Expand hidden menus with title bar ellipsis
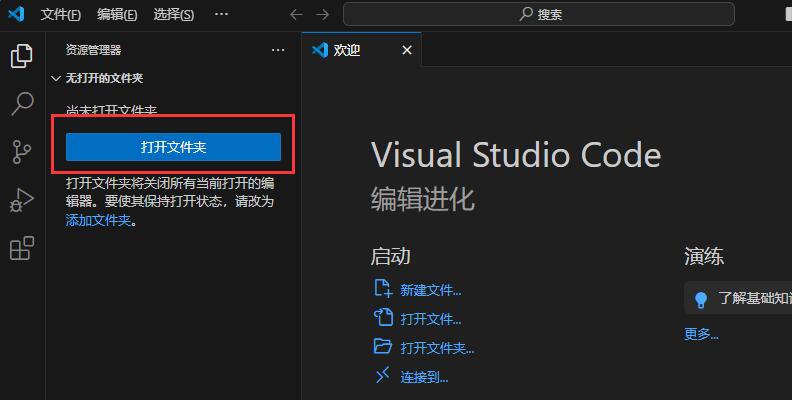This screenshot has width=792, height=400. click(x=221, y=14)
